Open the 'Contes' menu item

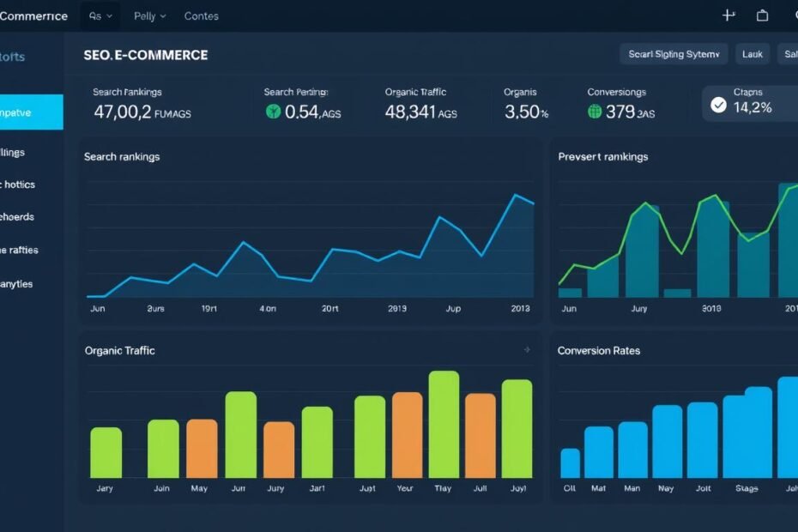(x=202, y=15)
